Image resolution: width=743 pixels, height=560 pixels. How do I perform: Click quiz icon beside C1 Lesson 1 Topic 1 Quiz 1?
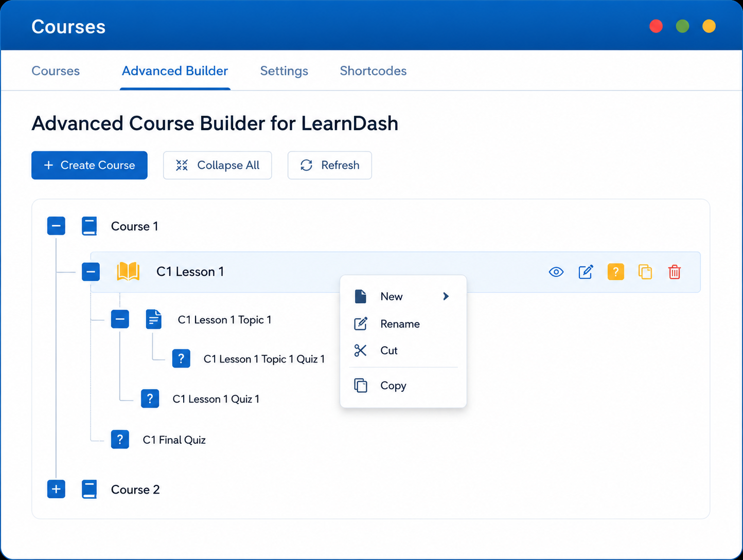[x=181, y=358]
